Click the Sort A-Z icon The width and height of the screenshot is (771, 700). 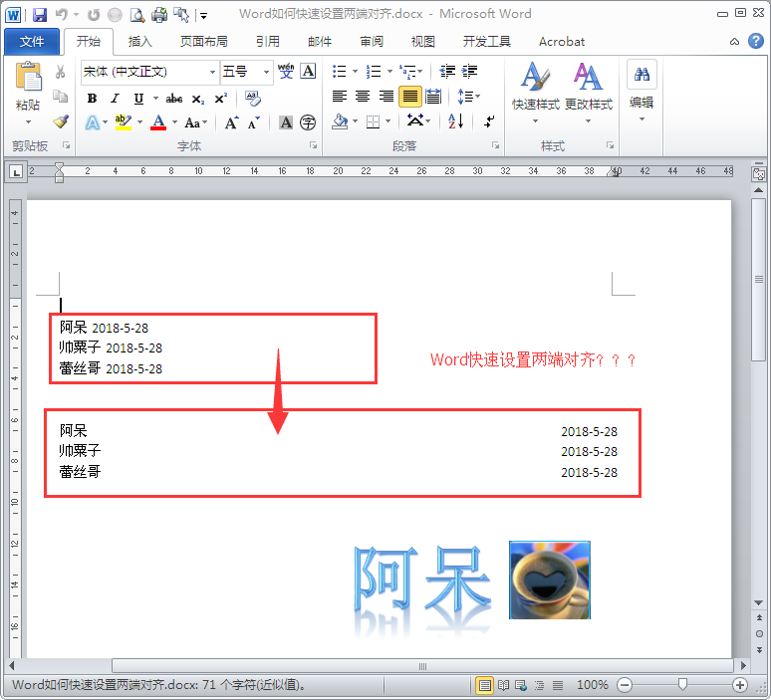point(456,120)
